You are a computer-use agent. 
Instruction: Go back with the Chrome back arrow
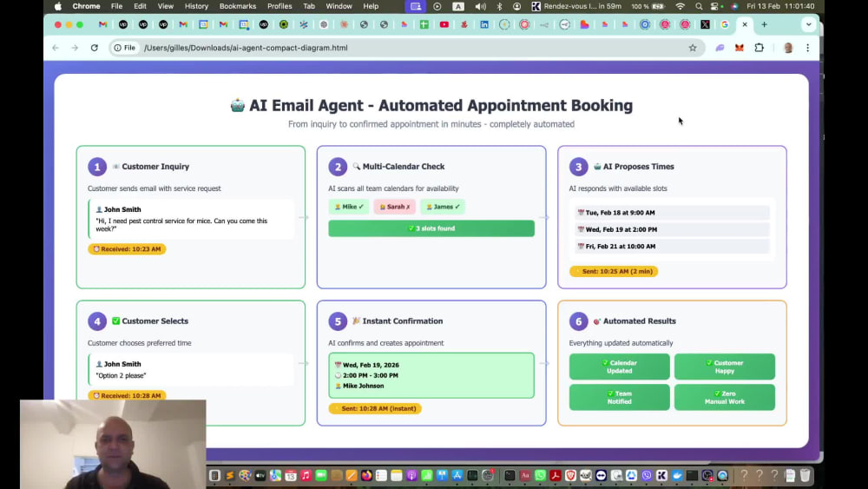click(x=56, y=48)
